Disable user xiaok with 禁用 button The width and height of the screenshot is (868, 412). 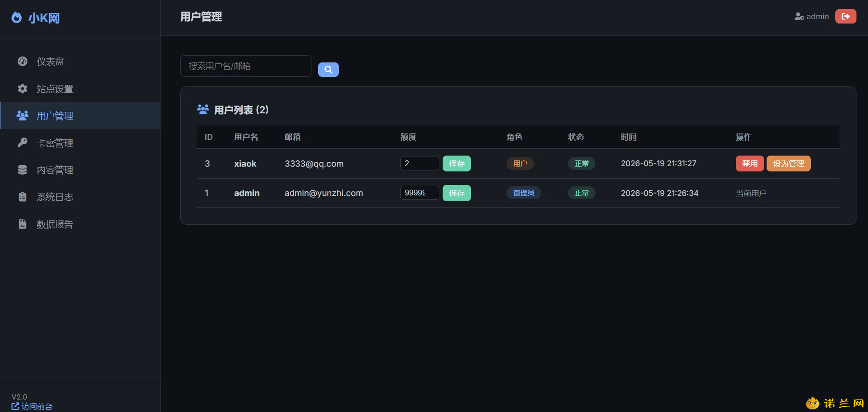(x=750, y=163)
